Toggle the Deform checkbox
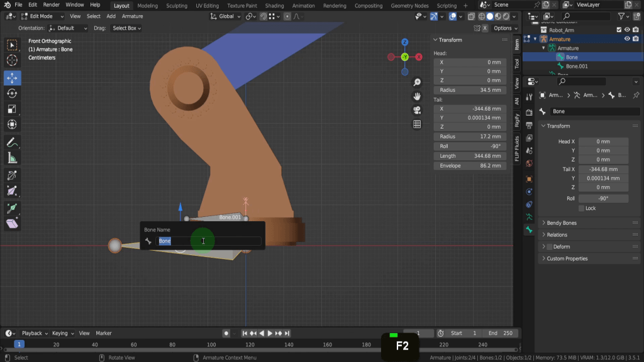 (x=550, y=247)
